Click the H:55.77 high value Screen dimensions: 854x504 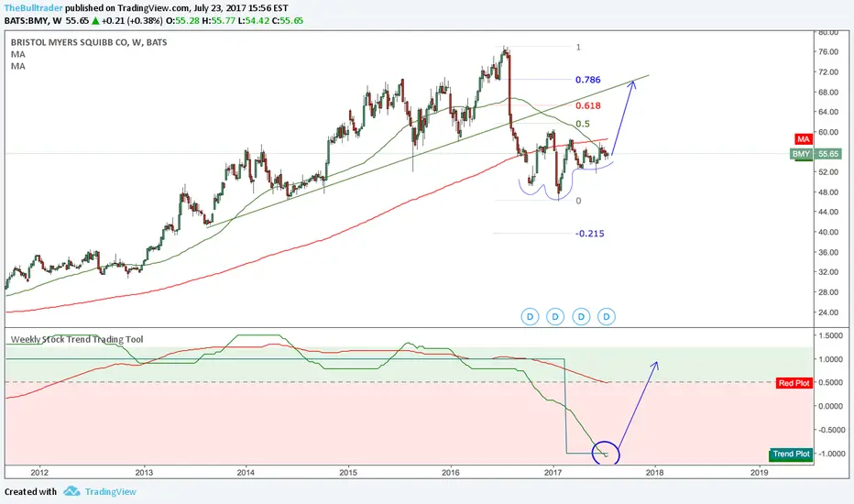point(218,21)
